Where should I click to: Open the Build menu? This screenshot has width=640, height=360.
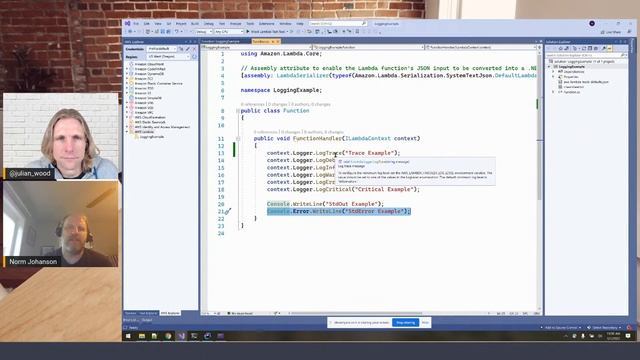point(195,24)
